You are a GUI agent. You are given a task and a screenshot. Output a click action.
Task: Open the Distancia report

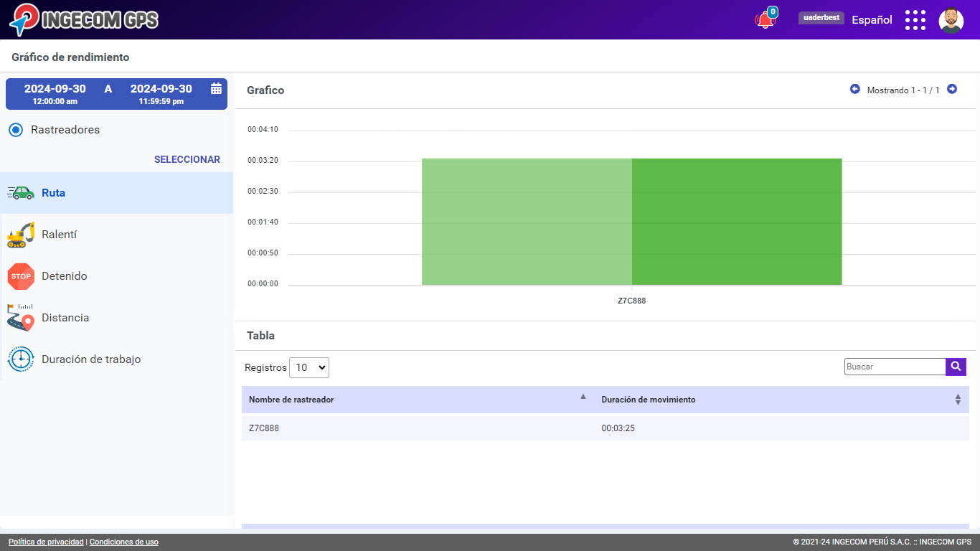pos(65,318)
